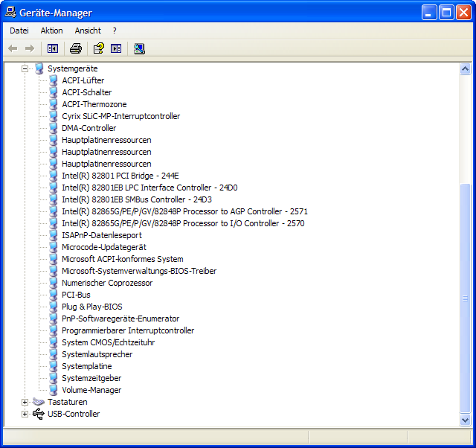Open the Aktion menu

tap(51, 31)
